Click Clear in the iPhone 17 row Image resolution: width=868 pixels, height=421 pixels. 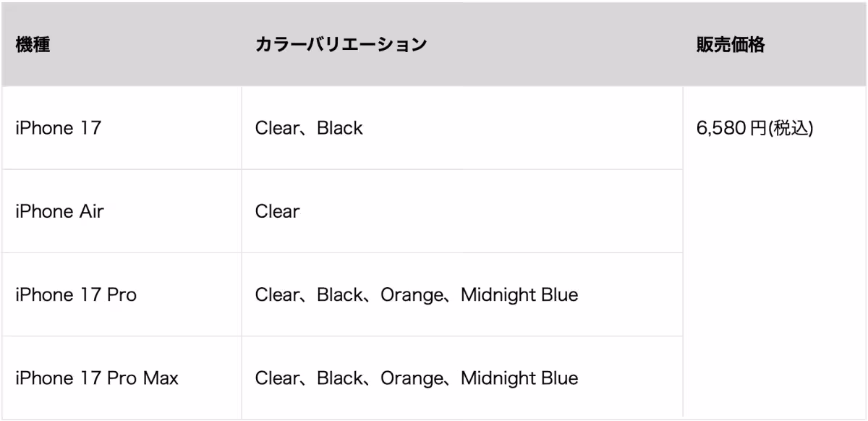[x=275, y=129]
